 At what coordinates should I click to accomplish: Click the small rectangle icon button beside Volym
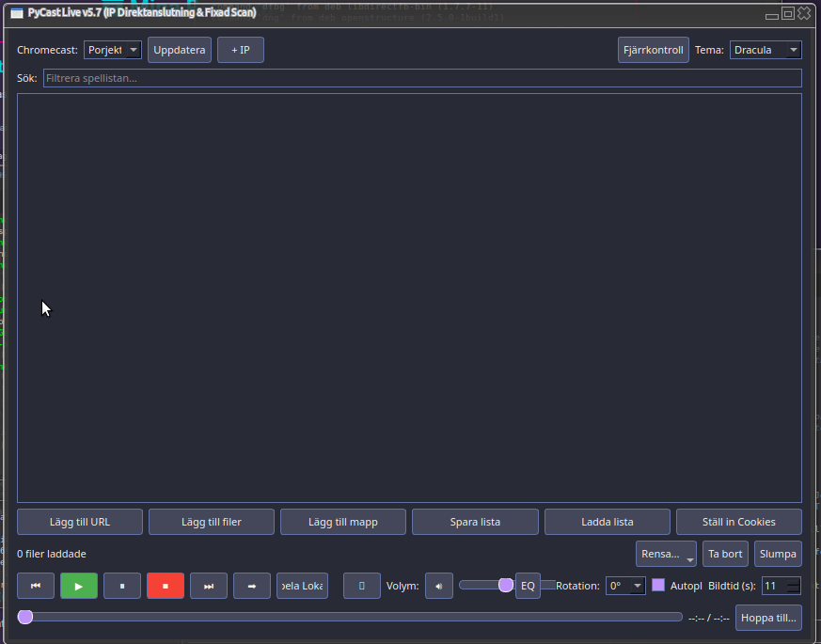pyautogui.click(x=362, y=586)
